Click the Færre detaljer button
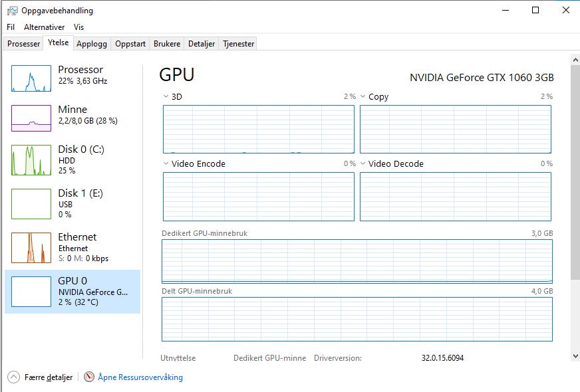The height and width of the screenshot is (392, 580). tap(48, 377)
